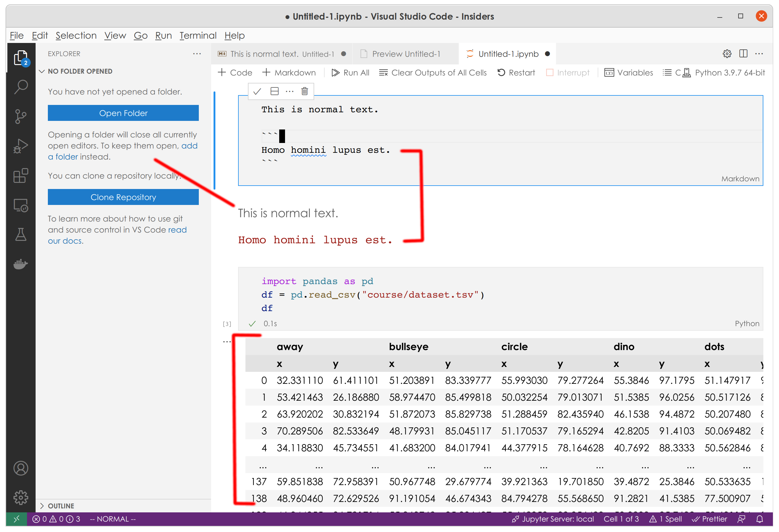Toggle do not disturb via the notification bell

(x=760, y=519)
